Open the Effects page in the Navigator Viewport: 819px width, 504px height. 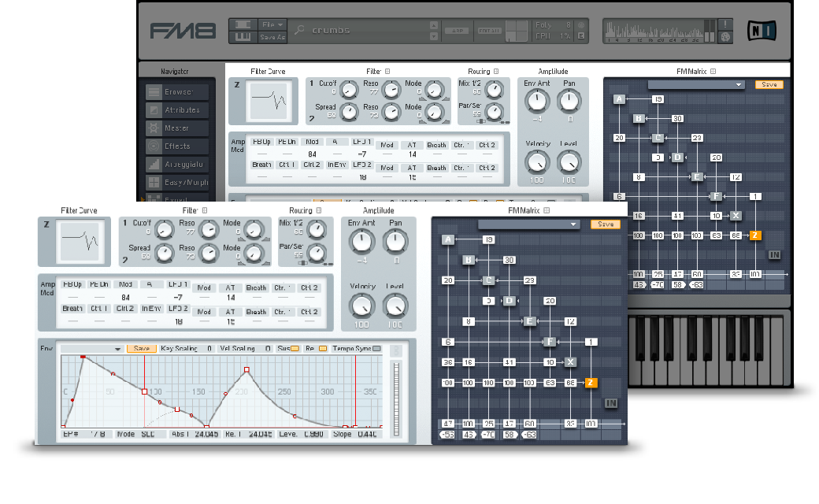pos(177,146)
